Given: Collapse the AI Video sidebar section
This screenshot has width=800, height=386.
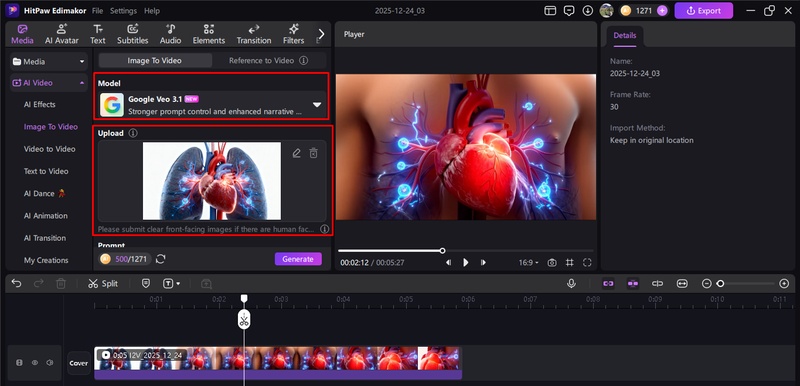Looking at the screenshot, I should pyautogui.click(x=48, y=83).
